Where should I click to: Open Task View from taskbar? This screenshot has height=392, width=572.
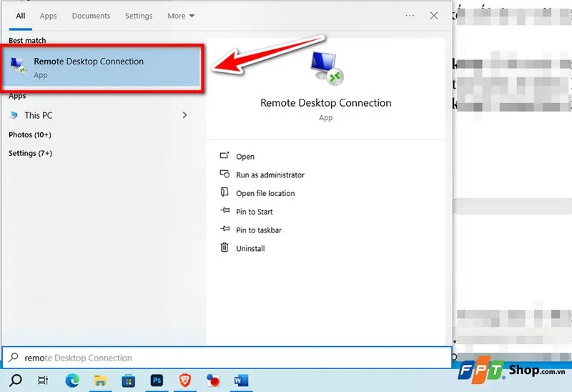pos(43,381)
